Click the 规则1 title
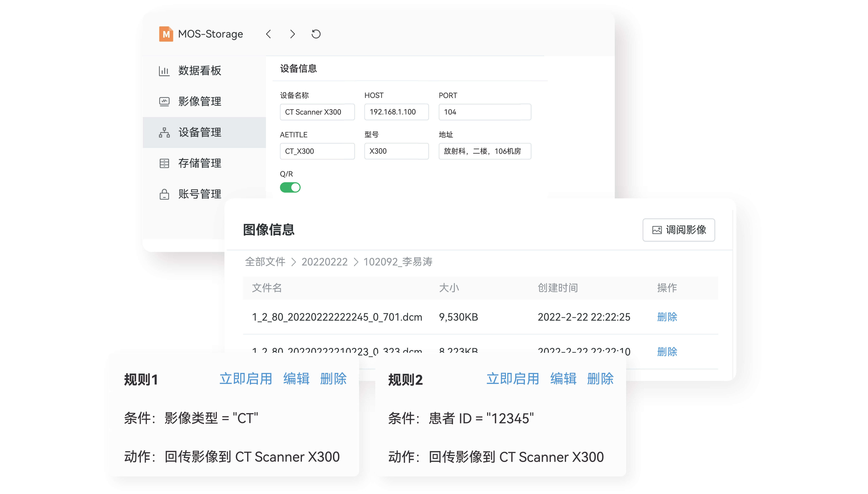868x494 pixels. 141,380
